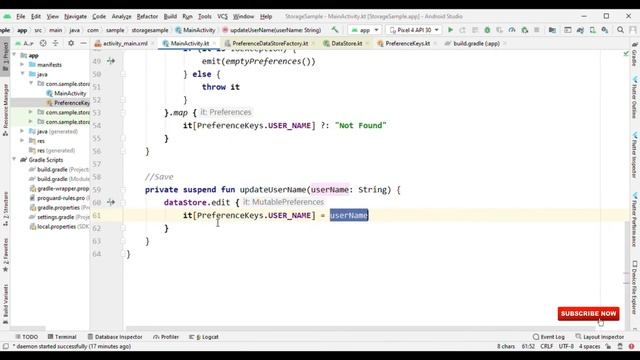Open the Build Variants tool window
Image resolution: width=640 pixels, height=360 pixels.
click(x=5, y=304)
